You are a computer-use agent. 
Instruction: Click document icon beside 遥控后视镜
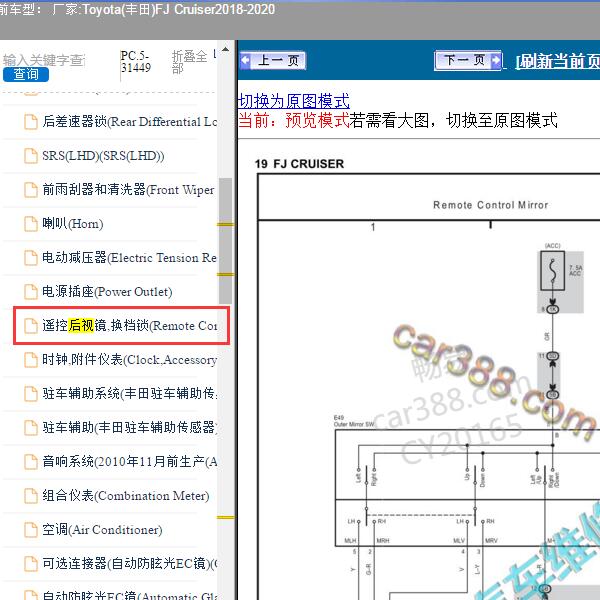31,326
